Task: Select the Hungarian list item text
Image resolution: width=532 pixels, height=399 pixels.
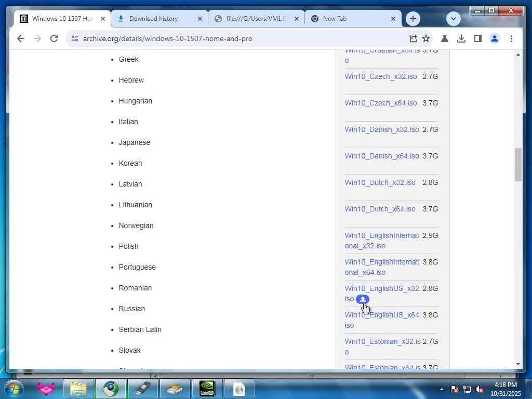Action: click(x=136, y=101)
